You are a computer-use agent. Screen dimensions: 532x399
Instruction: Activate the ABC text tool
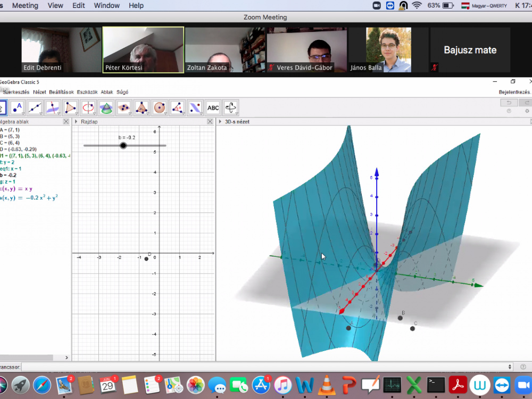(x=213, y=108)
